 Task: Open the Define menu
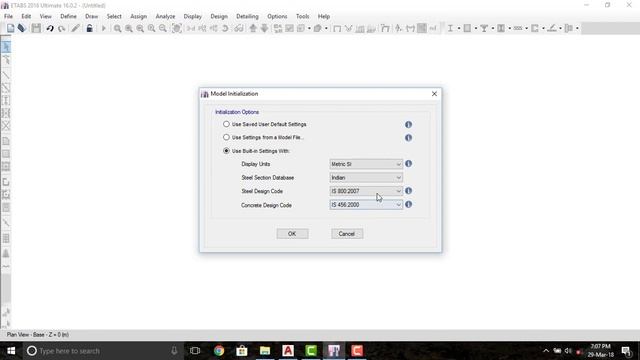(x=68, y=16)
